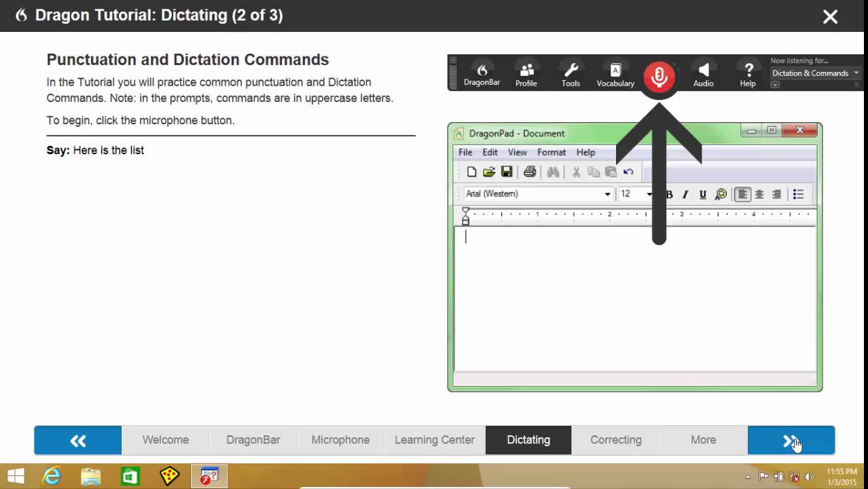
Task: Open the clock showing 11:55 PM
Action: point(842,476)
